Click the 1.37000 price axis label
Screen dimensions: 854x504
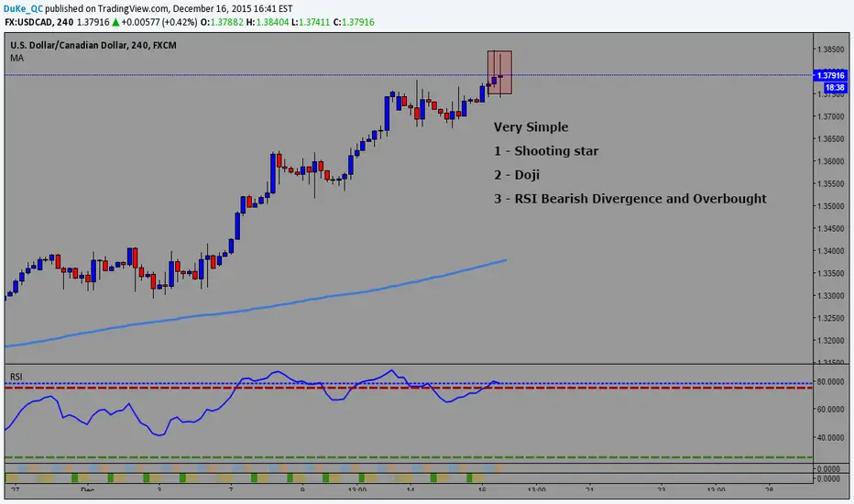click(x=830, y=116)
